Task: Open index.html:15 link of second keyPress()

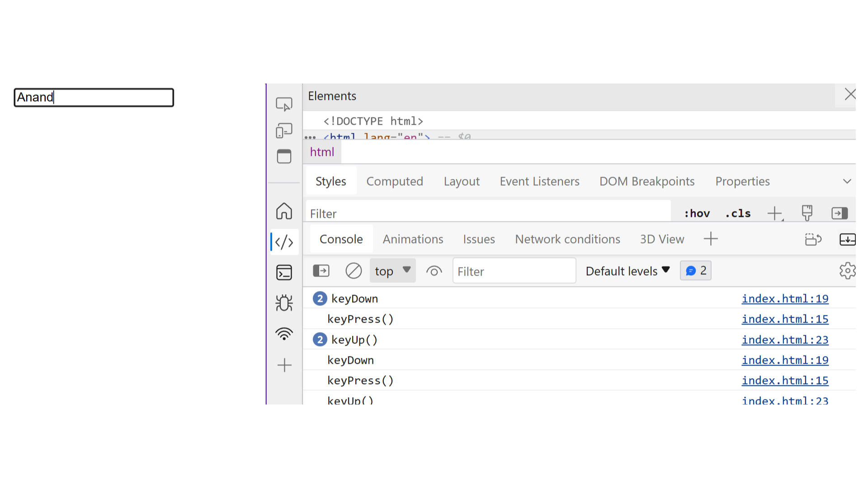Action: click(785, 380)
